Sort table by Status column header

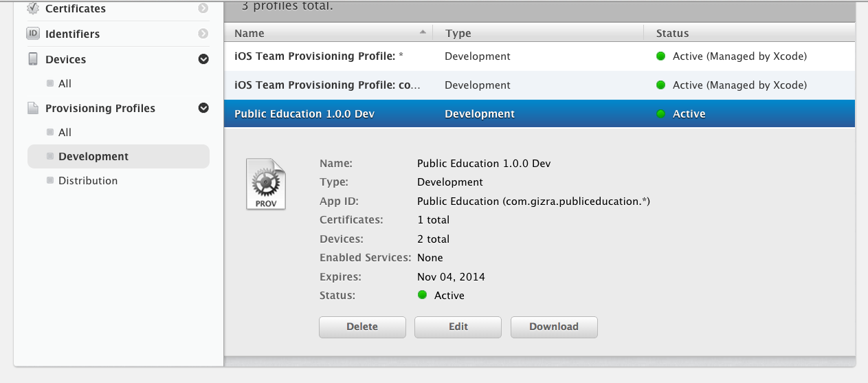pyautogui.click(x=750, y=33)
